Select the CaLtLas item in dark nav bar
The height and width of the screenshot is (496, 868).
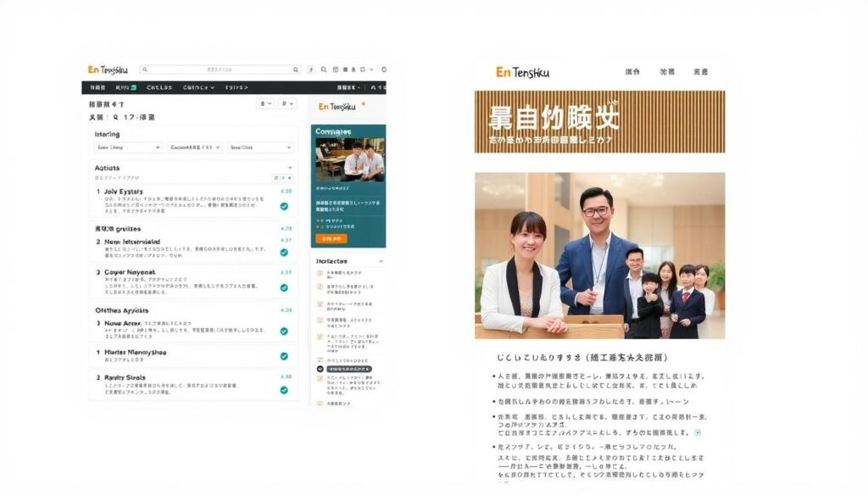pyautogui.click(x=159, y=87)
